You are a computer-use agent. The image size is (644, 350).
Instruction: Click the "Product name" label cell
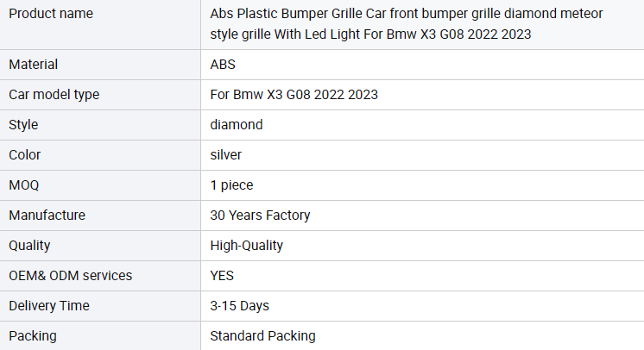tap(51, 14)
